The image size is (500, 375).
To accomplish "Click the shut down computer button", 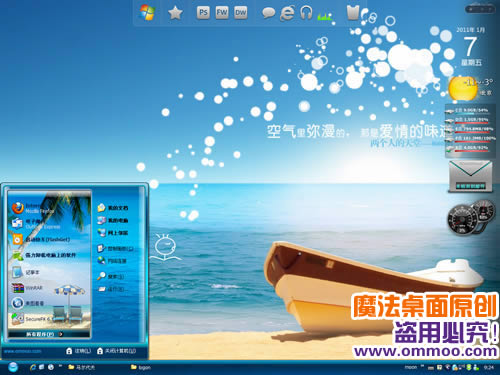I will point(117,351).
